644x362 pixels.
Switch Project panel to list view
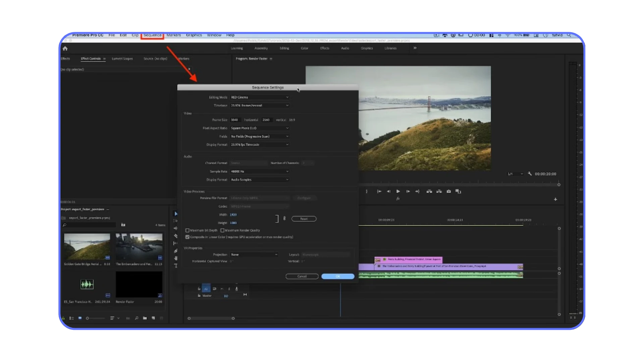[x=71, y=318]
